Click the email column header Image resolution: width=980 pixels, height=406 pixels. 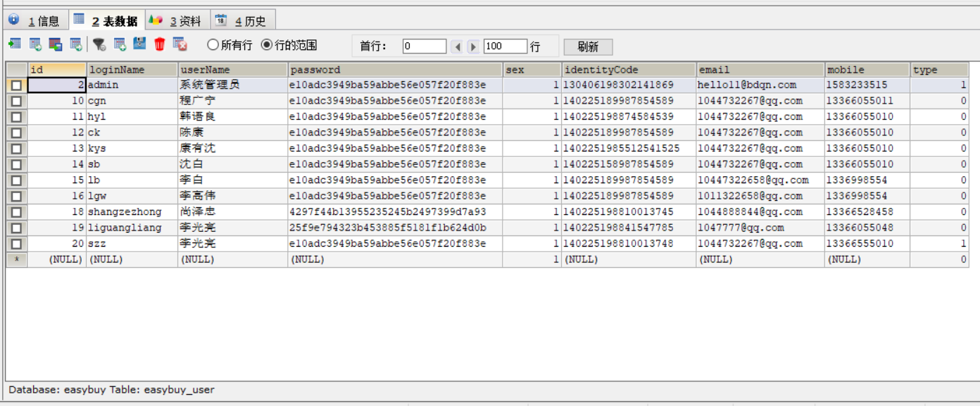click(760, 70)
